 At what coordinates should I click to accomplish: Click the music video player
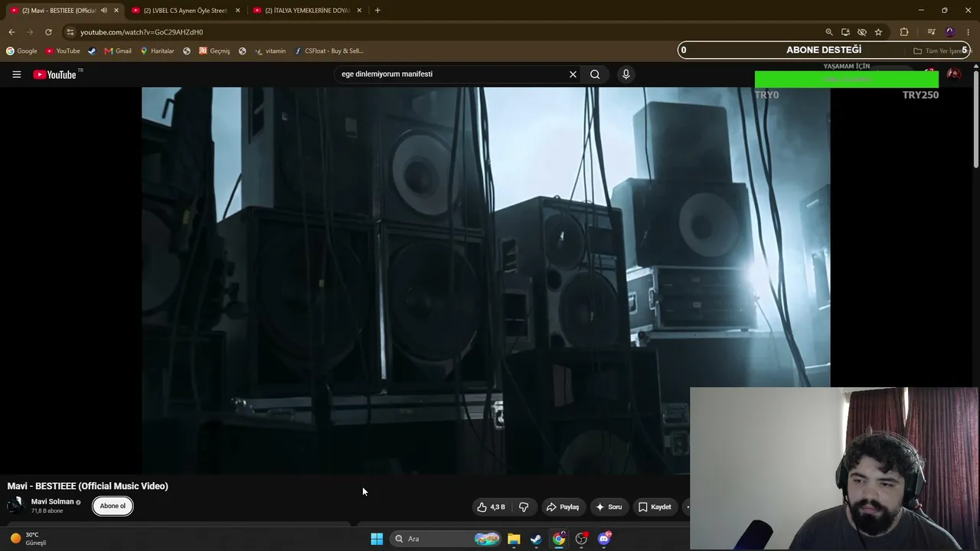tap(485, 279)
